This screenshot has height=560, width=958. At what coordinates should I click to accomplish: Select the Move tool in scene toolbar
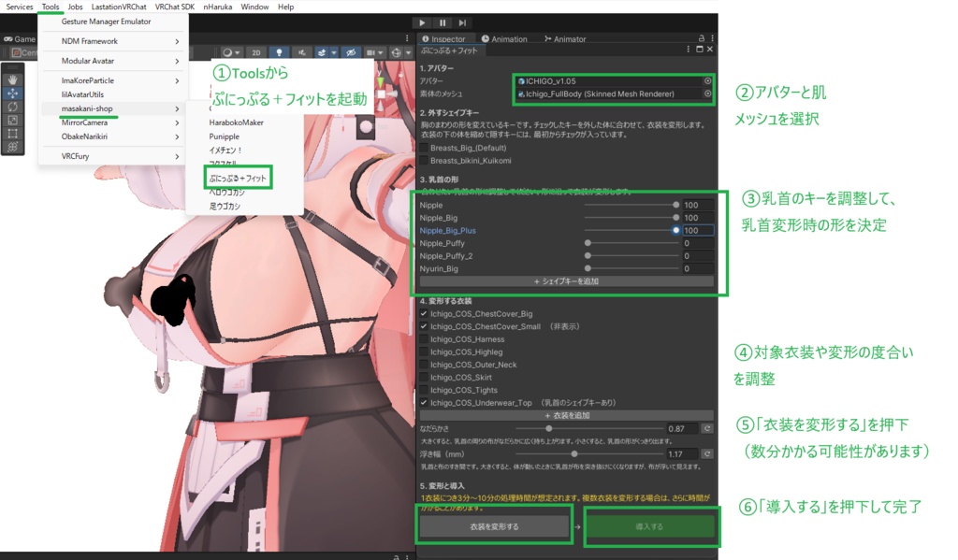(x=12, y=93)
